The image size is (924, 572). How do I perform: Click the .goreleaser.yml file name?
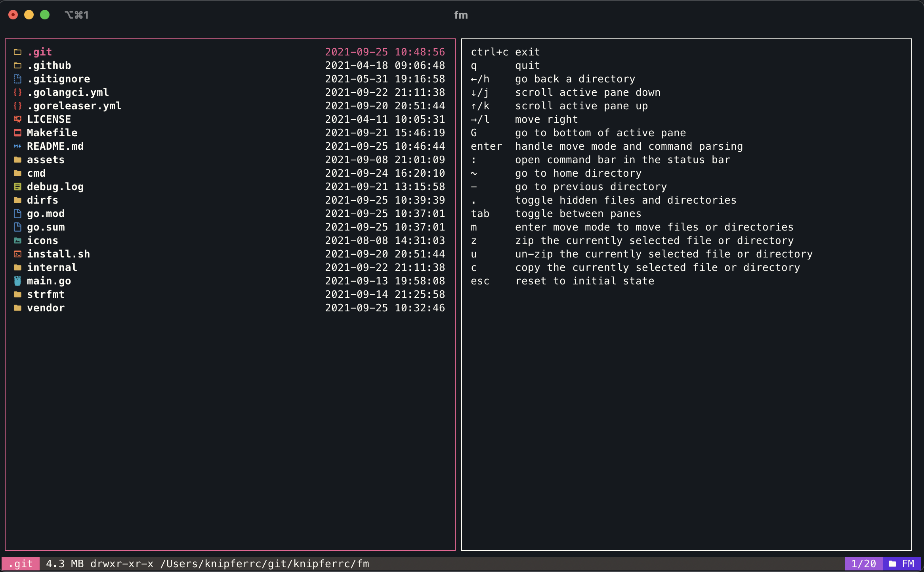click(74, 106)
